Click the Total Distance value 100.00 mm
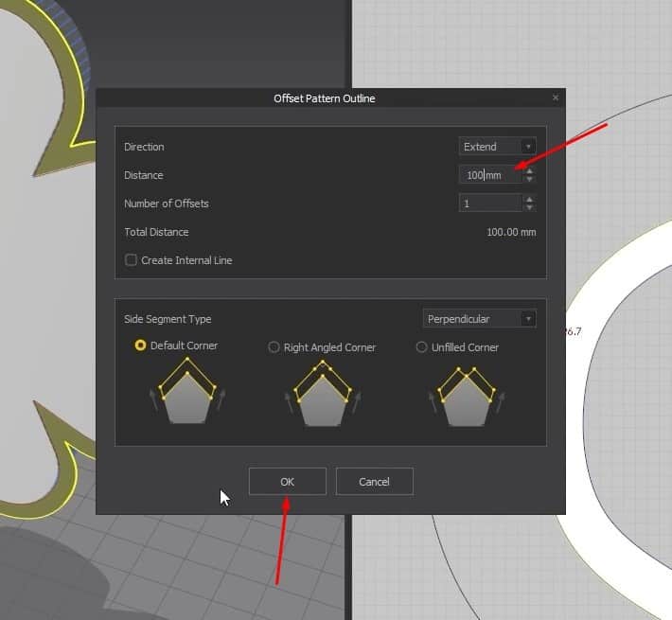The width and height of the screenshot is (672, 620). [511, 232]
